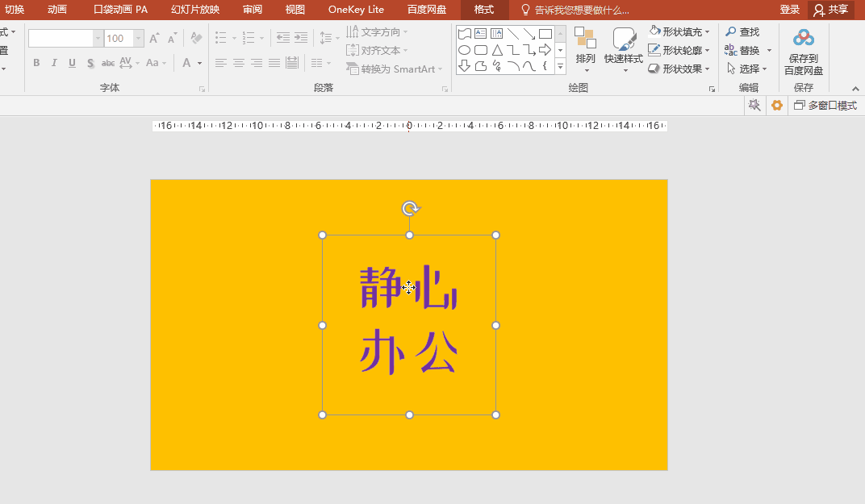Toggle bold formatting
The height and width of the screenshot is (504, 865).
(36, 62)
